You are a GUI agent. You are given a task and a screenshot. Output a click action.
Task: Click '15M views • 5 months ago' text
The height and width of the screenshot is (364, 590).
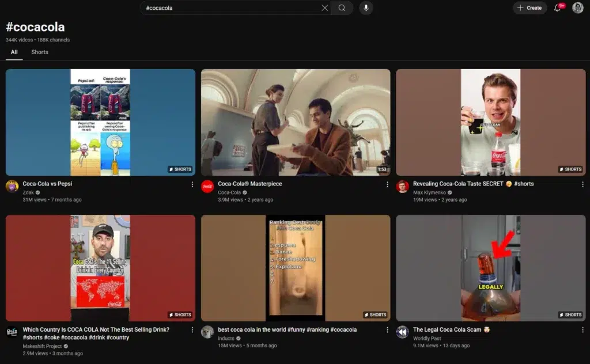[247, 346]
